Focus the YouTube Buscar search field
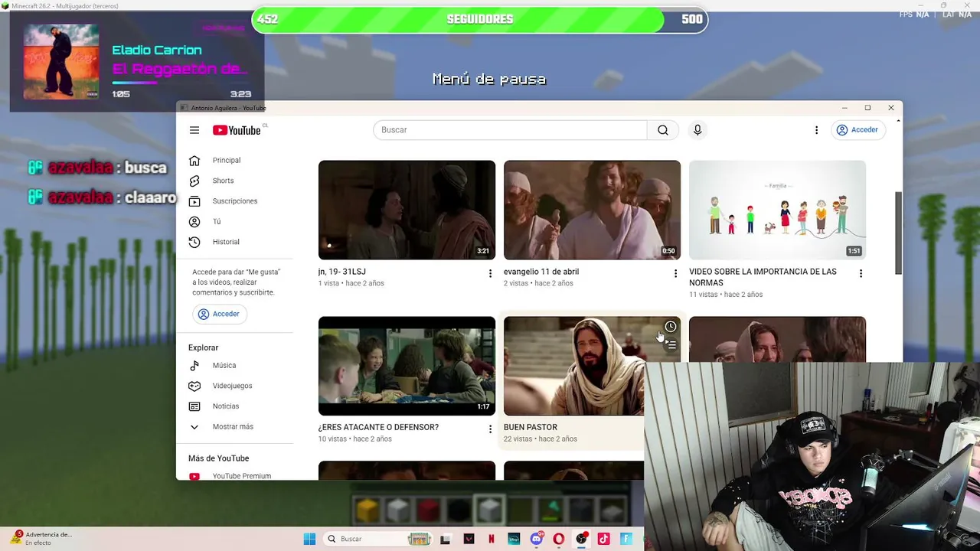Screen dimensions: 980x551 [510, 130]
